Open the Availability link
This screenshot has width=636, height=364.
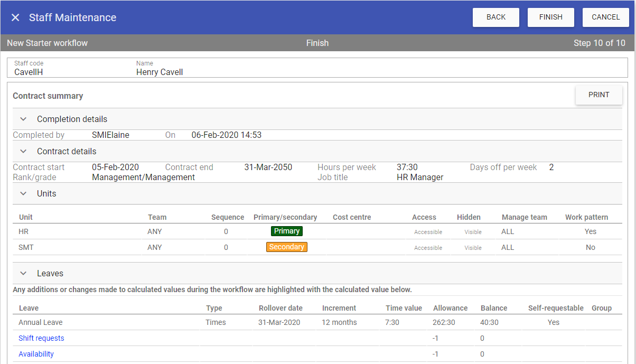click(x=36, y=354)
